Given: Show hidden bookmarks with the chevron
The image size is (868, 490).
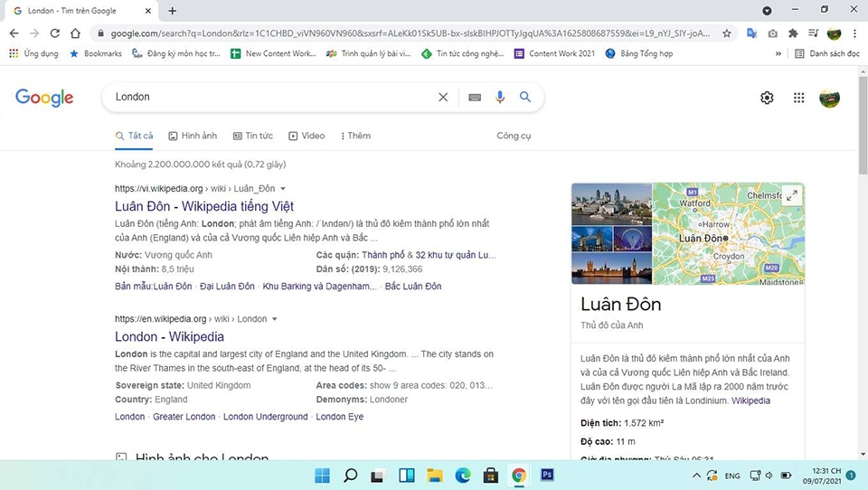Looking at the screenshot, I should click(x=778, y=53).
